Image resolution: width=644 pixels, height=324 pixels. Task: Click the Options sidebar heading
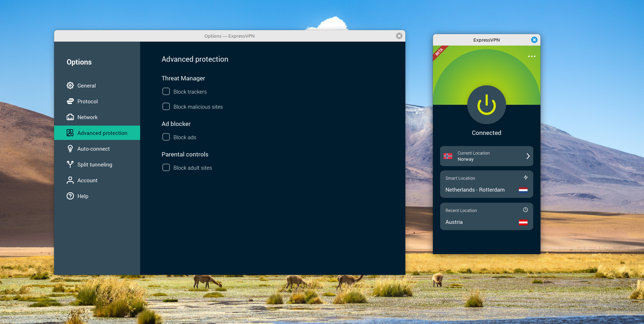(x=79, y=62)
